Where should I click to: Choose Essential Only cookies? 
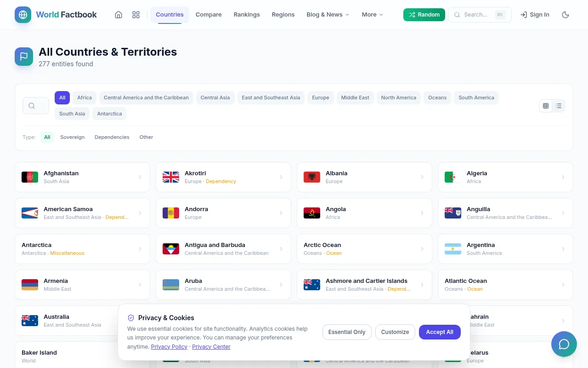[347, 332]
